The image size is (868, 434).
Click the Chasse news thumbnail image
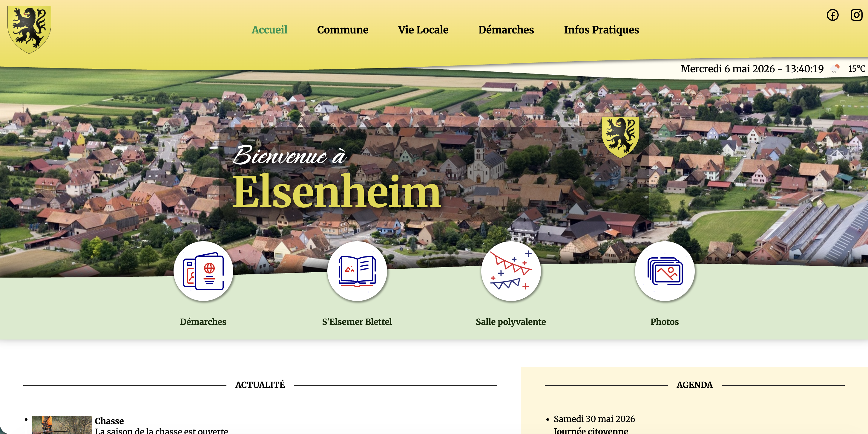[62, 425]
